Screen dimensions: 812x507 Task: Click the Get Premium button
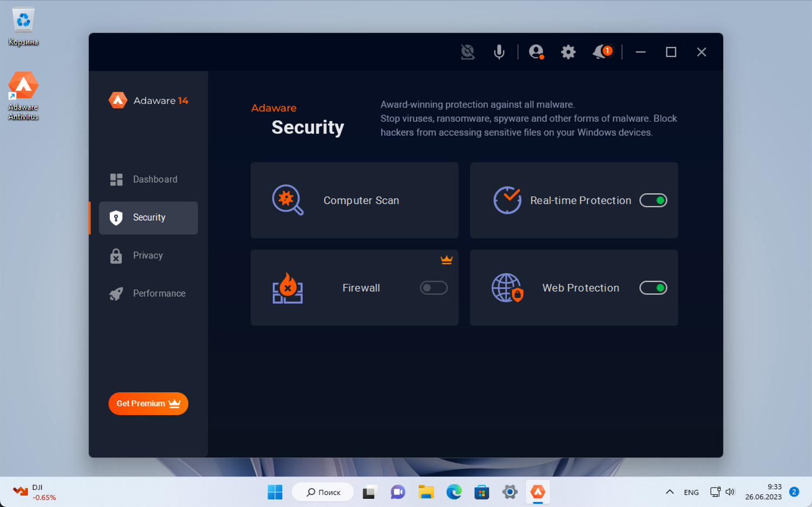coord(148,404)
